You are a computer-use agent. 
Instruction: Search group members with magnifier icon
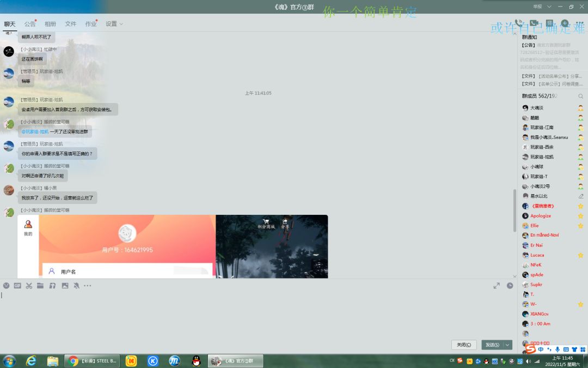click(x=580, y=96)
